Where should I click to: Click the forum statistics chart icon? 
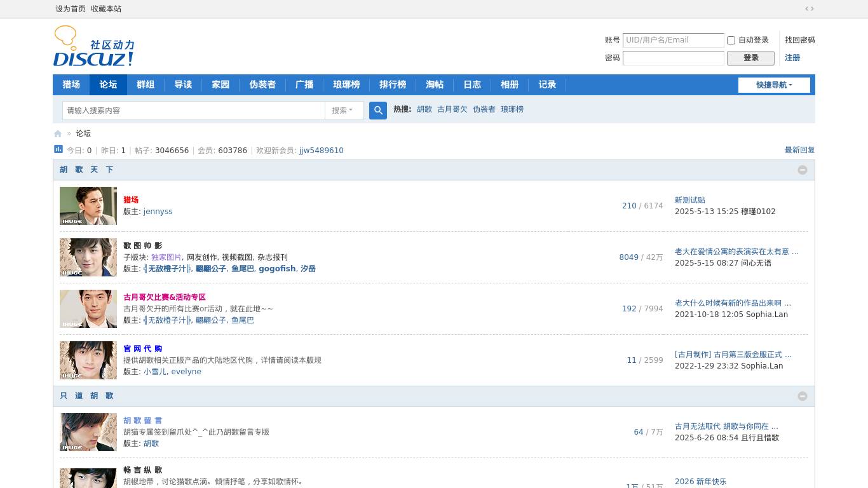coord(58,149)
